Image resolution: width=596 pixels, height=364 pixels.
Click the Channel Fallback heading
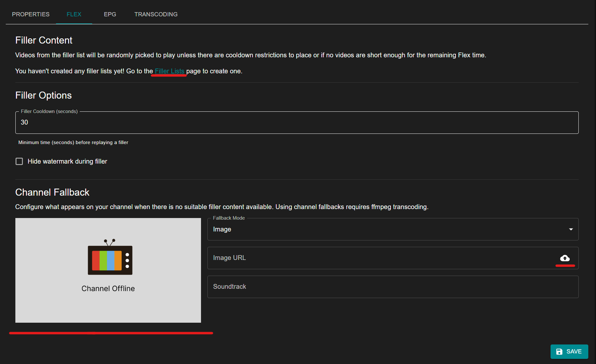click(x=52, y=192)
